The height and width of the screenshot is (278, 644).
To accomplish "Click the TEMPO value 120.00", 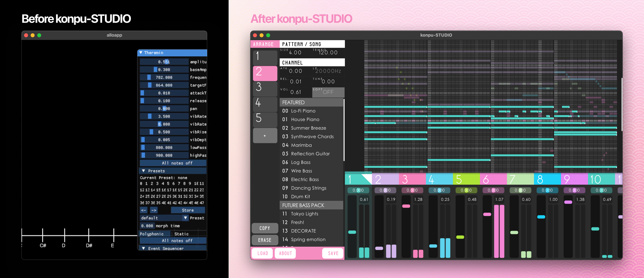I will (328, 53).
